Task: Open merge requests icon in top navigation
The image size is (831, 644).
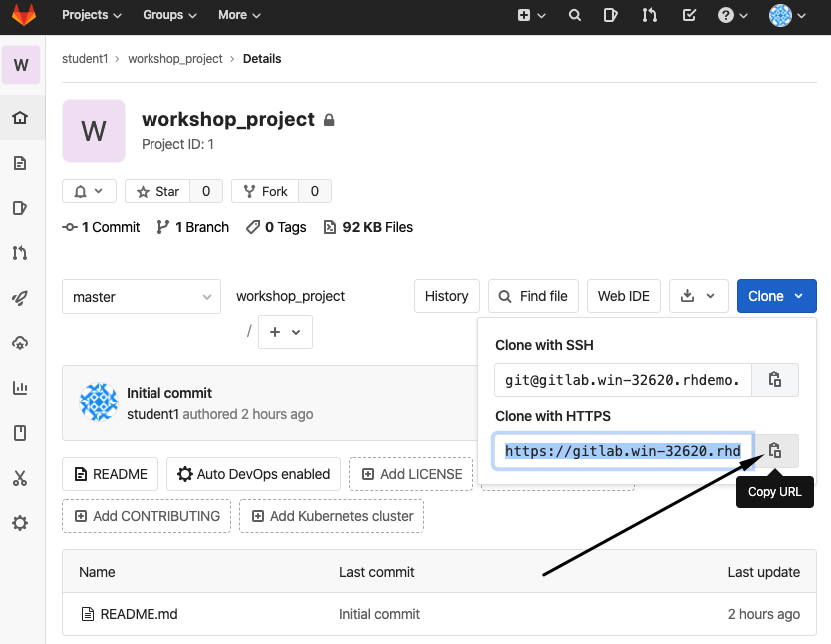Action: click(x=650, y=16)
